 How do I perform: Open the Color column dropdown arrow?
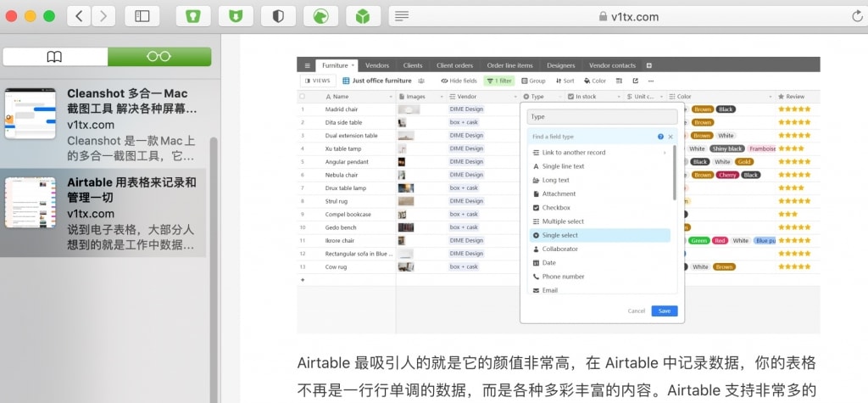click(770, 97)
